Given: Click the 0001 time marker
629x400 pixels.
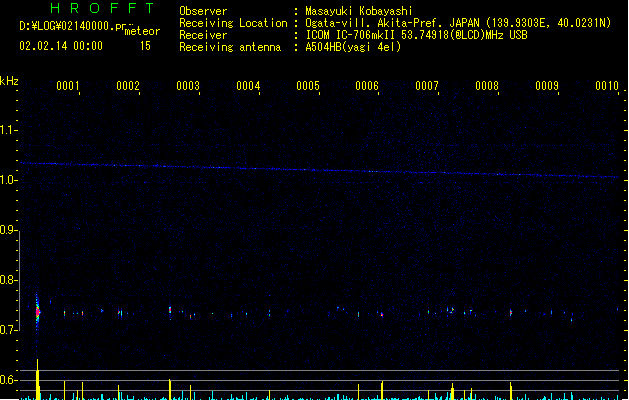Looking at the screenshot, I should pyautogui.click(x=68, y=86).
